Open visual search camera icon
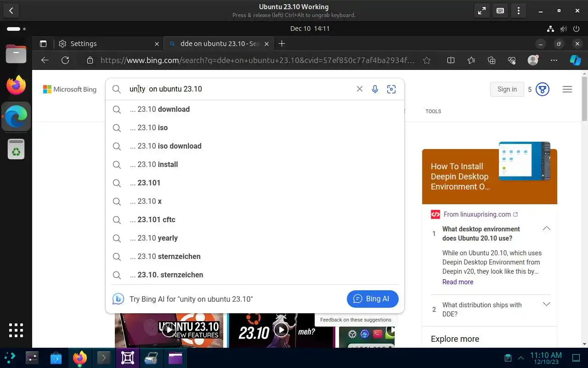The height and width of the screenshot is (368, 588). [391, 89]
